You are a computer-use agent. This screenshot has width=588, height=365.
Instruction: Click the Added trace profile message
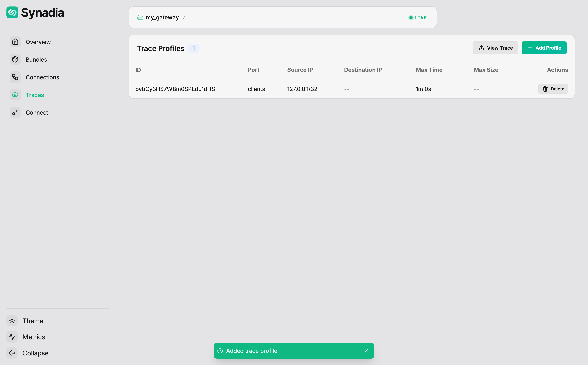click(252, 351)
